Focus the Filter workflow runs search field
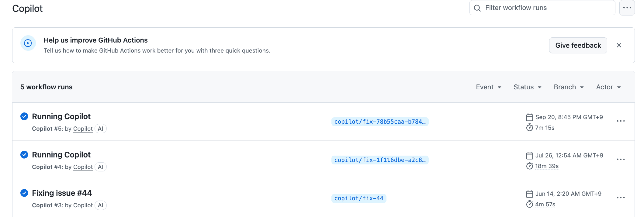Image resolution: width=644 pixels, height=217 pixels. (542, 8)
